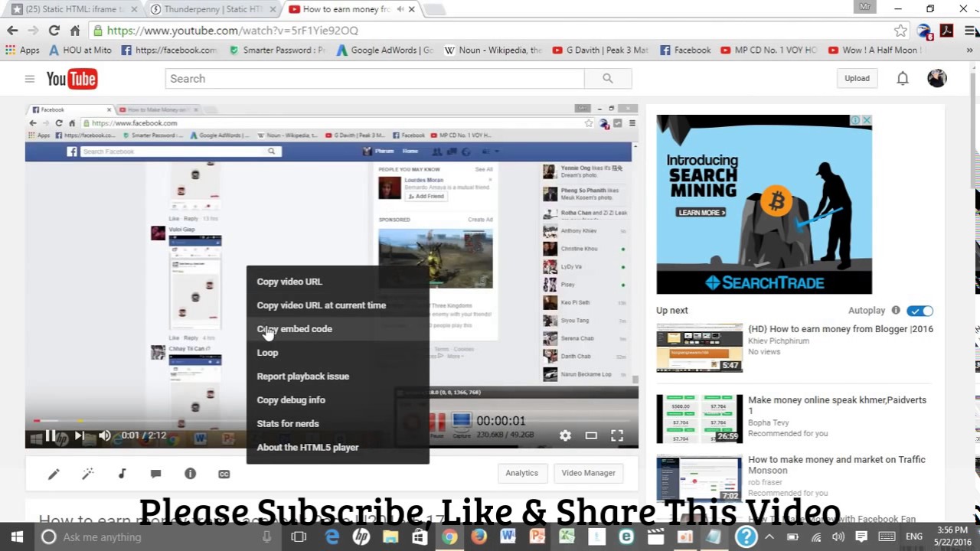Open Smarter Password bookmark

tap(277, 50)
